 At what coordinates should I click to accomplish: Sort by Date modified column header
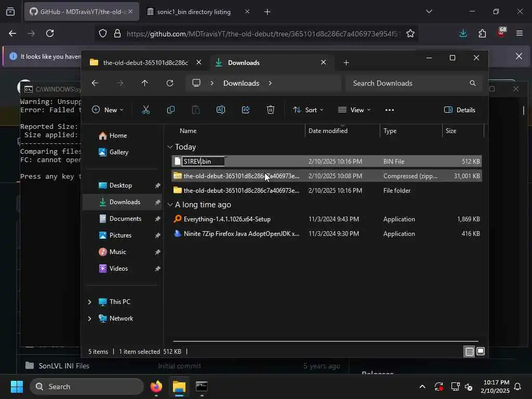[x=342, y=130]
